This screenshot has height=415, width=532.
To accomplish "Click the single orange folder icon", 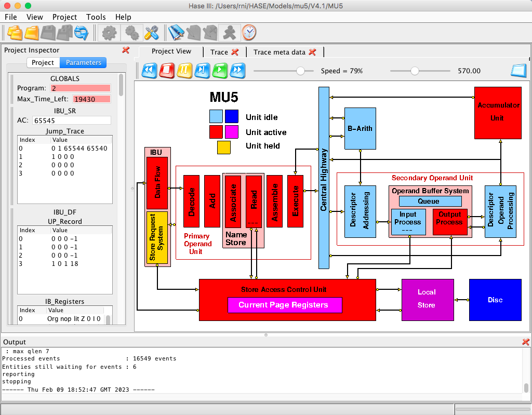I will pos(32,33).
